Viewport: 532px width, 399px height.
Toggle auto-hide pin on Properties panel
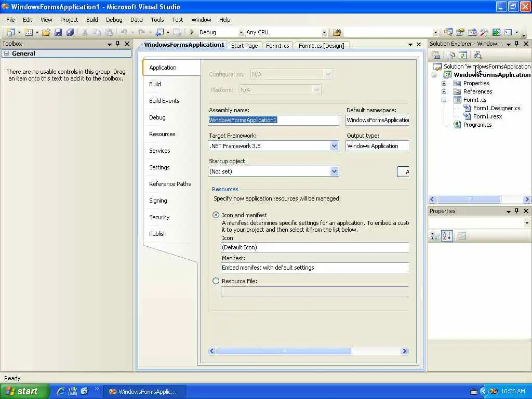517,211
